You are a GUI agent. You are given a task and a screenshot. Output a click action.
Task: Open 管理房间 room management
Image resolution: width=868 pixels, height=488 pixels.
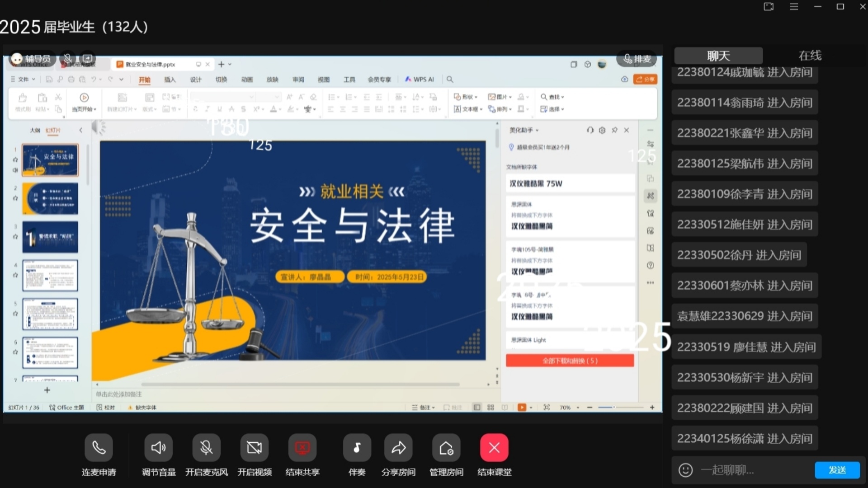point(446,448)
